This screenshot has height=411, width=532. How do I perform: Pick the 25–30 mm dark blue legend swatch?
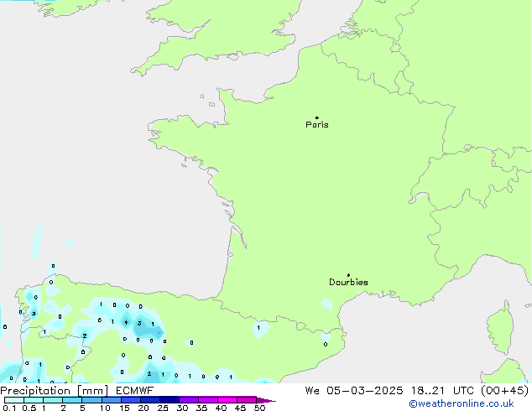pyautogui.click(x=170, y=400)
